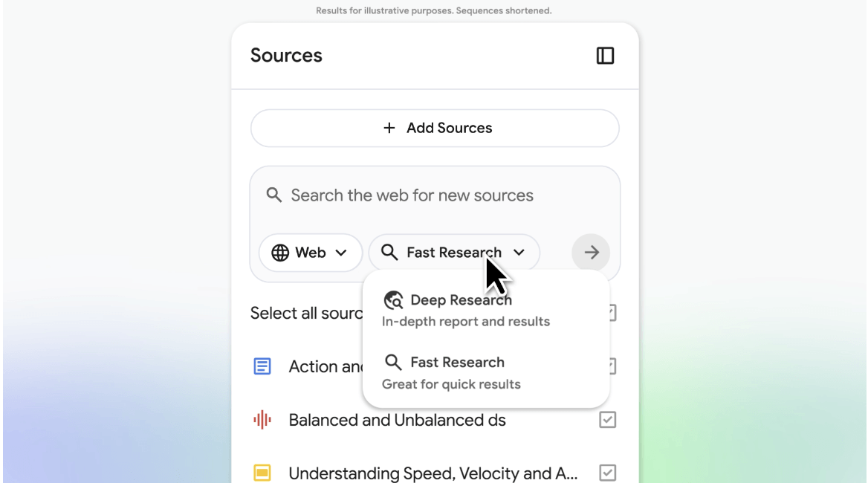Click the search magnifier icon in search box

[274, 195]
